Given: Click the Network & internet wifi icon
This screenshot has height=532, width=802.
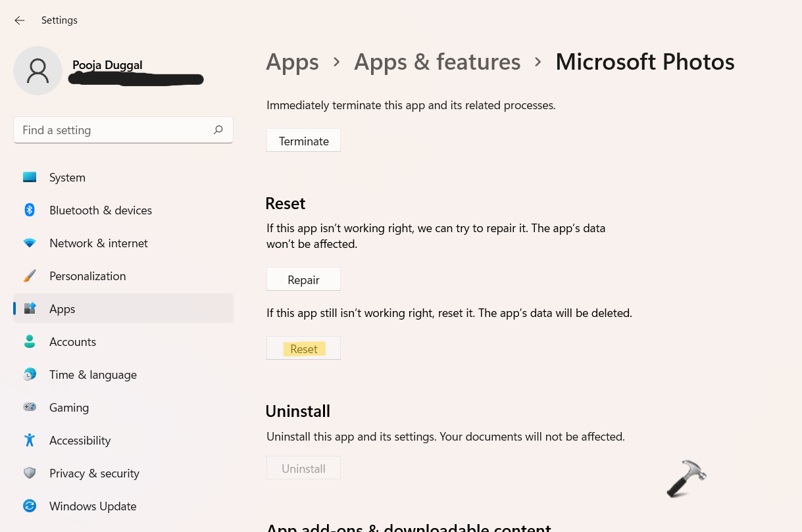Looking at the screenshot, I should click(x=30, y=243).
